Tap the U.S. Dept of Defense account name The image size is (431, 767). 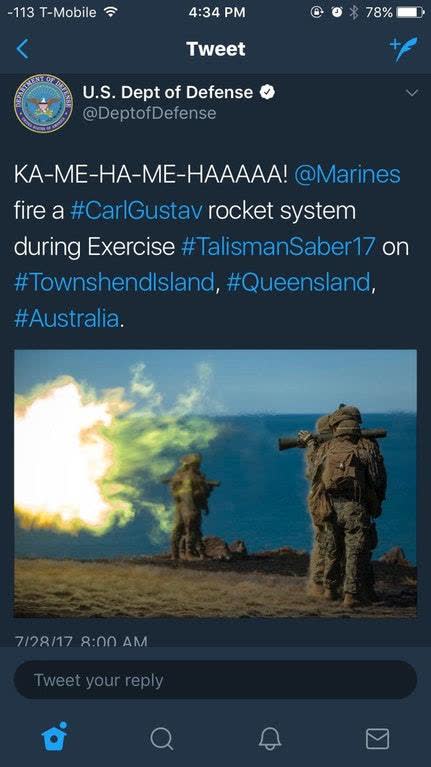coord(168,92)
